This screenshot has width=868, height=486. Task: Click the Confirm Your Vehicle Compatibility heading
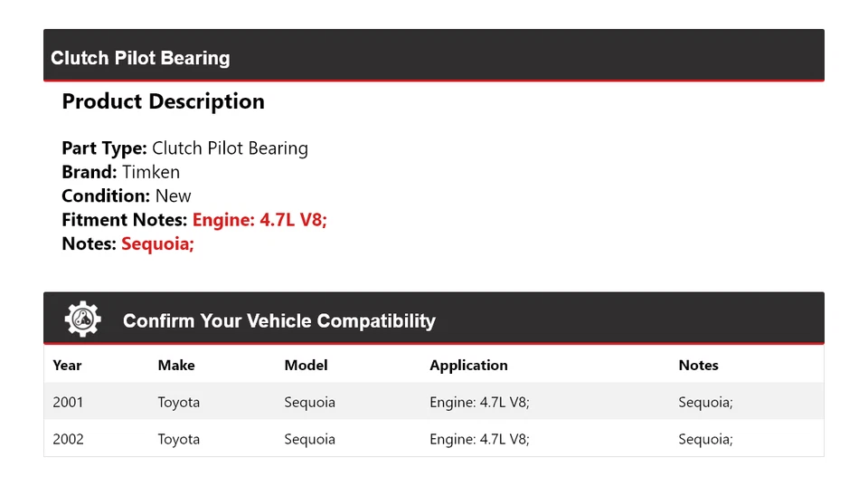point(278,321)
